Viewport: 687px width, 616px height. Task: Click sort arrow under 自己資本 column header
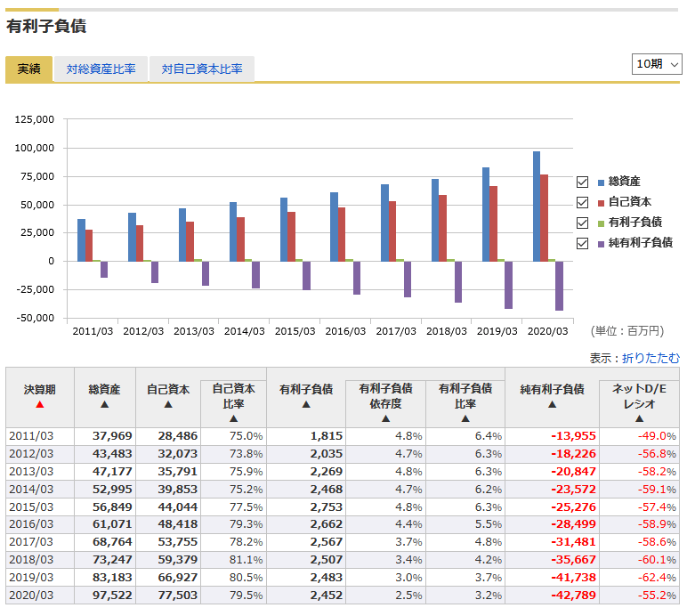167,404
